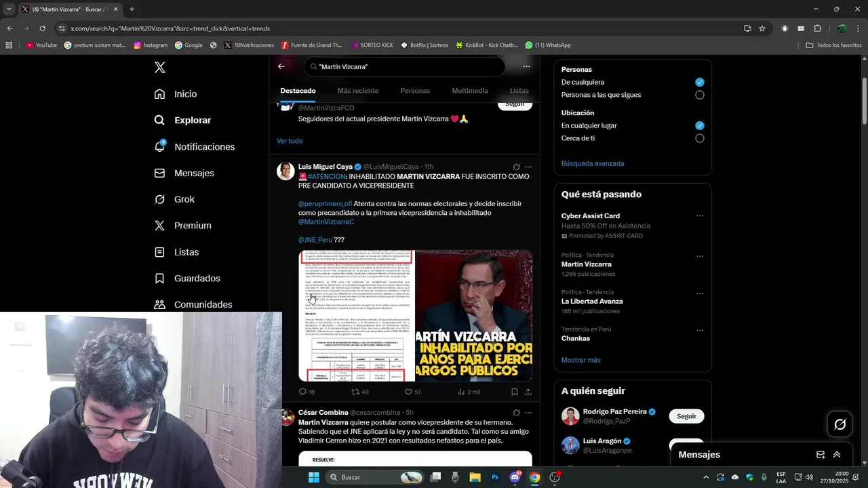Select En cualquier lugar option
The height and width of the screenshot is (488, 868).
[700, 125]
